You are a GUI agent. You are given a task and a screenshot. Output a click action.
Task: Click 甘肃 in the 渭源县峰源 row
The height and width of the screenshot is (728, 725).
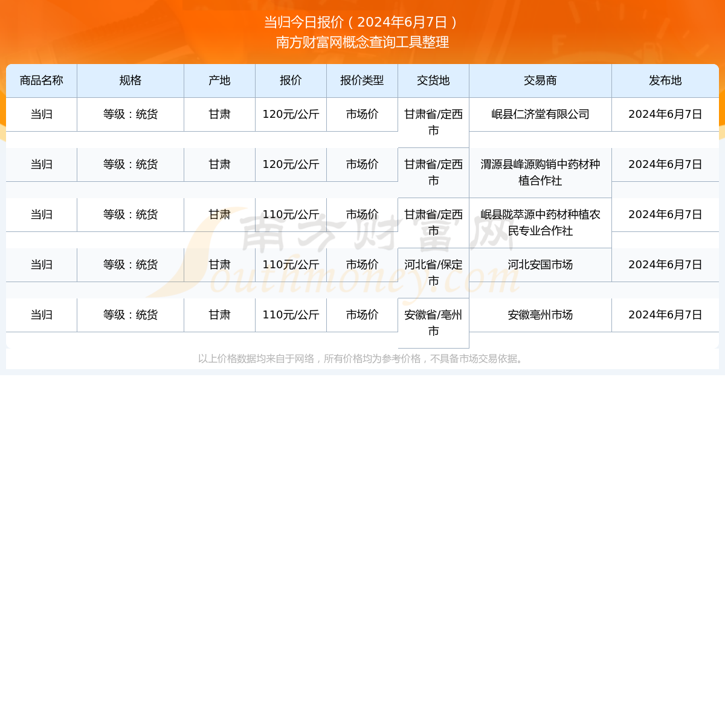[219, 164]
